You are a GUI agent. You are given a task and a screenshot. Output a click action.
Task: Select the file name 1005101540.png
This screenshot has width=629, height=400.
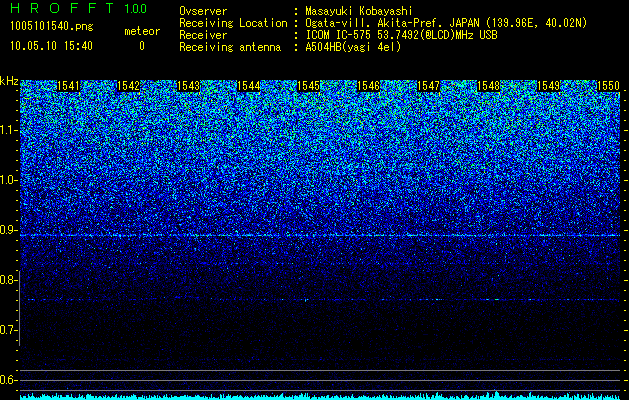51,26
